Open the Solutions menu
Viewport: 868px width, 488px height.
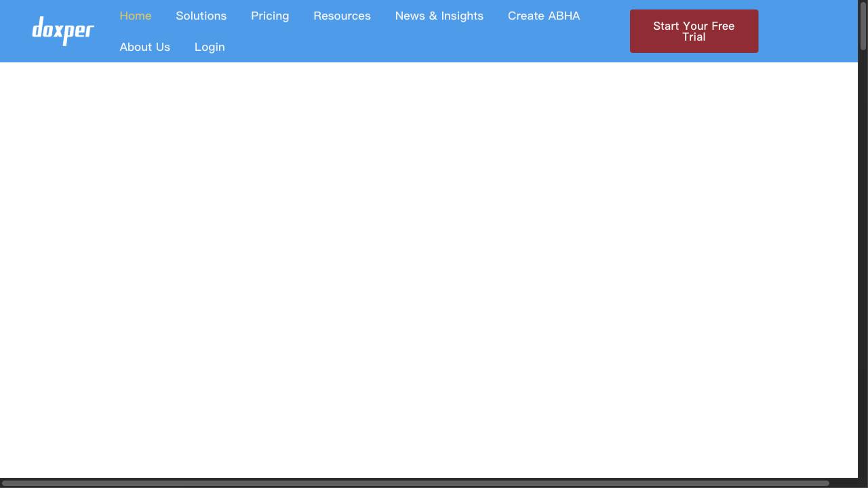coord(201,16)
